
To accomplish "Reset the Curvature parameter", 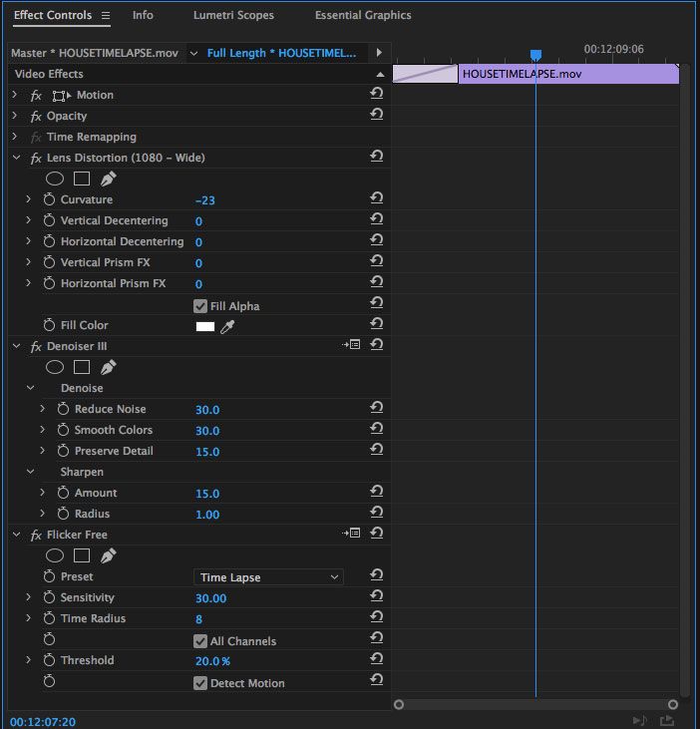I will [376, 199].
